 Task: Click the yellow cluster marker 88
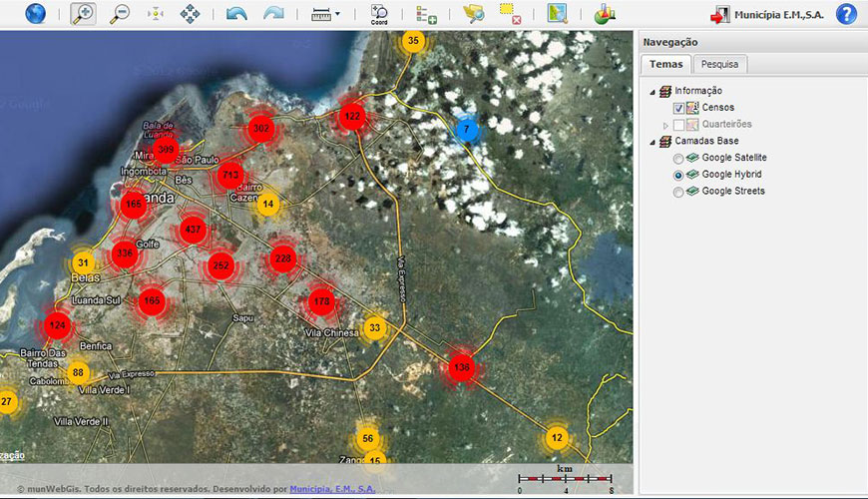tap(78, 372)
